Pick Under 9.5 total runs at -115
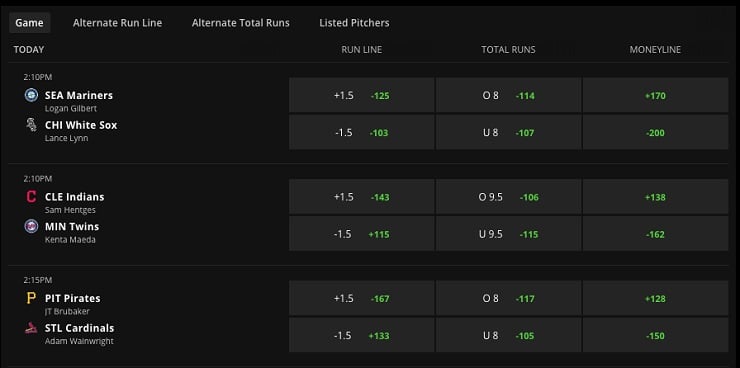Image resolution: width=740 pixels, height=368 pixels. tap(508, 234)
